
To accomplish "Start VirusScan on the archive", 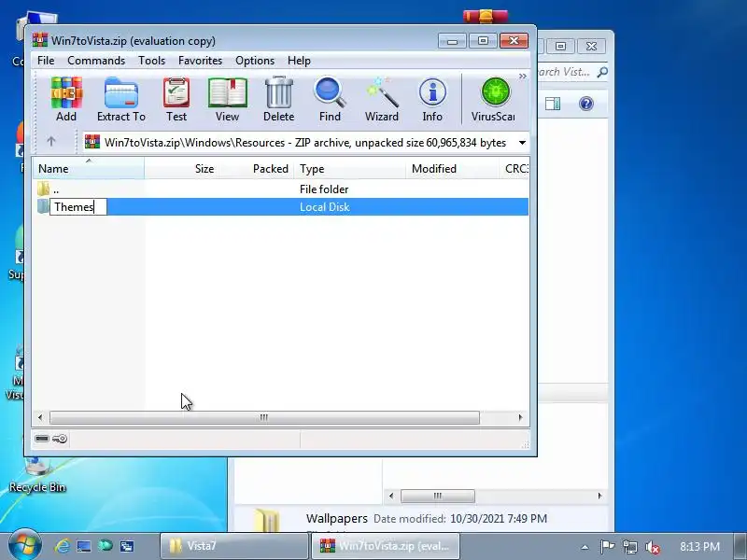I will (494, 99).
